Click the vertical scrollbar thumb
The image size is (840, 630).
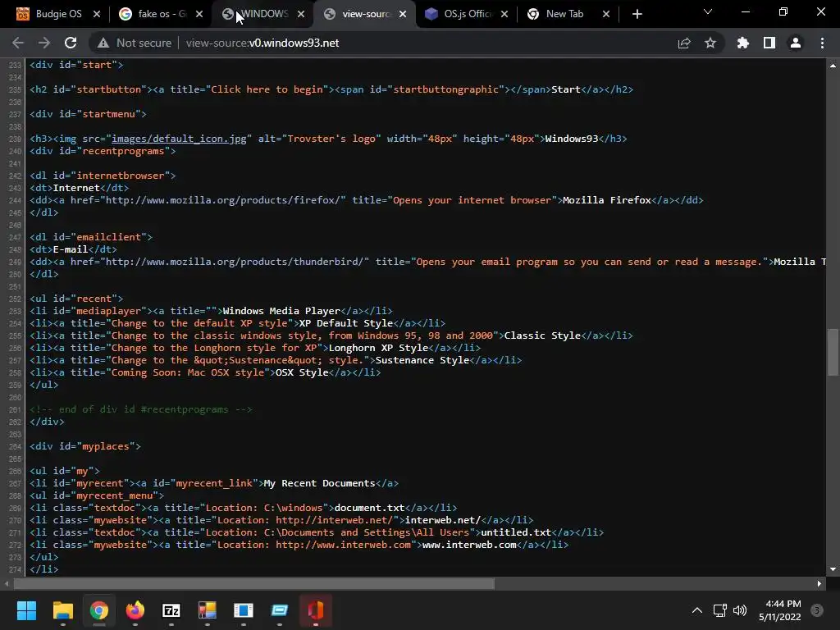coord(833,352)
